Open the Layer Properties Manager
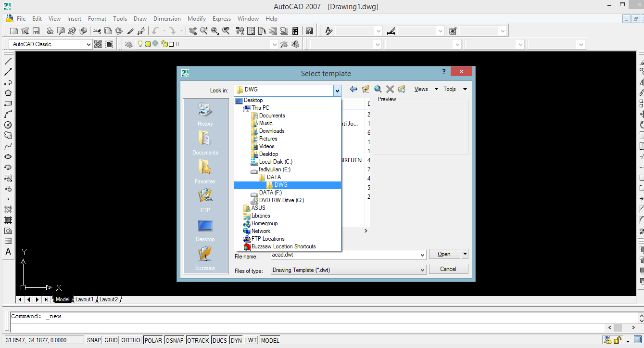644x348 pixels. 128,44
